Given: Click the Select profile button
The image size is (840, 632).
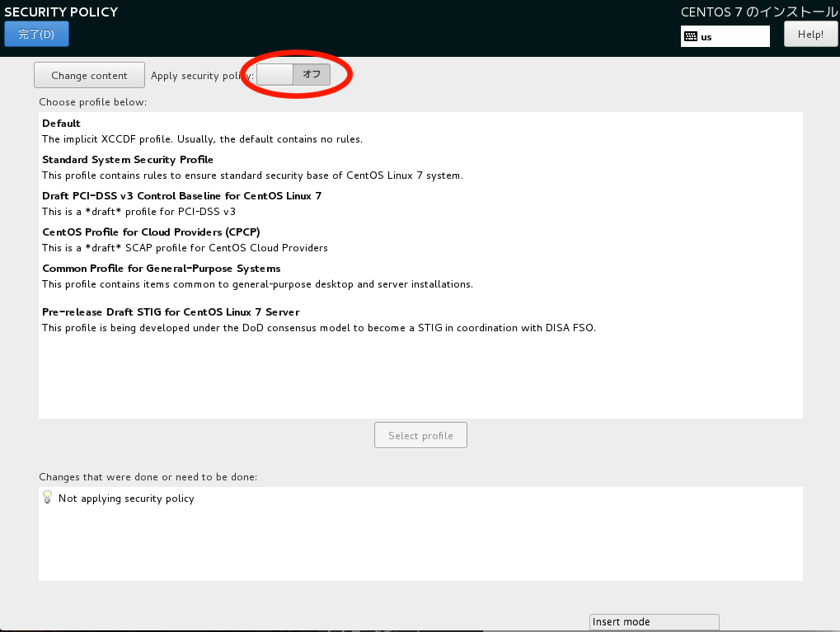Looking at the screenshot, I should point(420,435).
